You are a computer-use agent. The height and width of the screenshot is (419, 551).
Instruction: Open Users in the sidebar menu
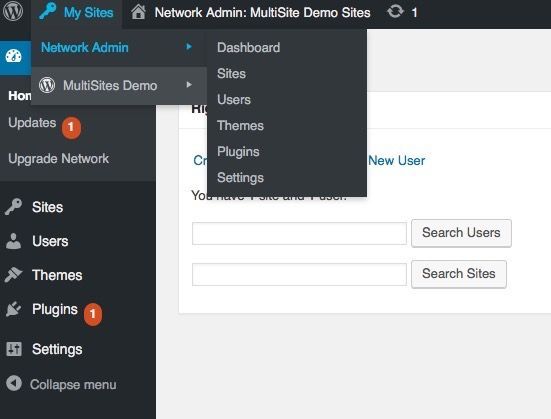[x=50, y=241]
